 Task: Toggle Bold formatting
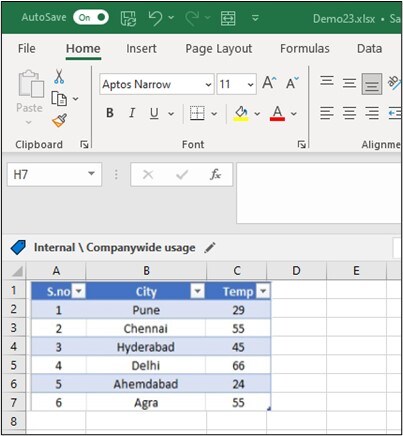110,113
